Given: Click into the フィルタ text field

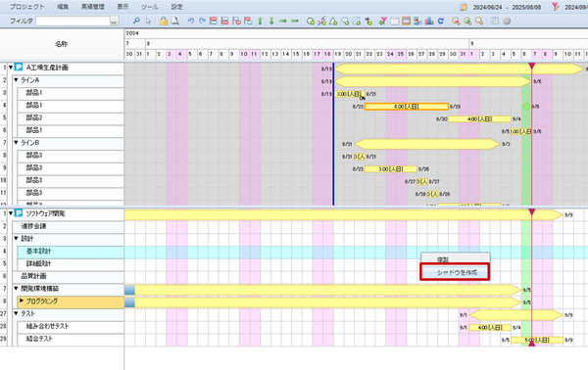Looking at the screenshot, I should coord(73,22).
